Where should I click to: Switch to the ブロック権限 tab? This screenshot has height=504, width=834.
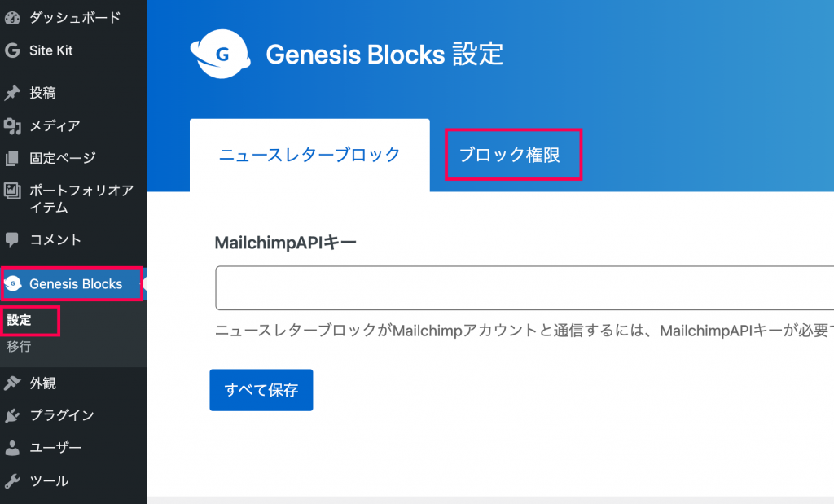click(513, 155)
